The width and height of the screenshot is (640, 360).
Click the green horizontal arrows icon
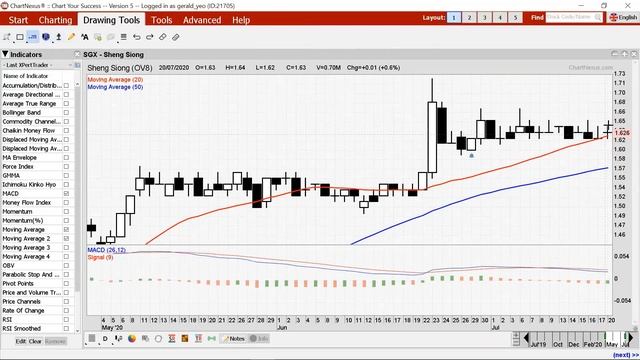tap(211, 338)
